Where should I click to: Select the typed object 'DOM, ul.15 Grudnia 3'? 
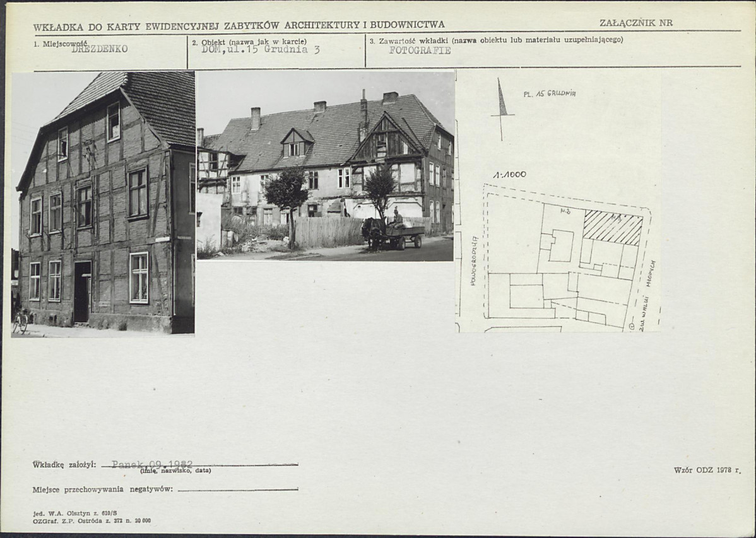[261, 49]
